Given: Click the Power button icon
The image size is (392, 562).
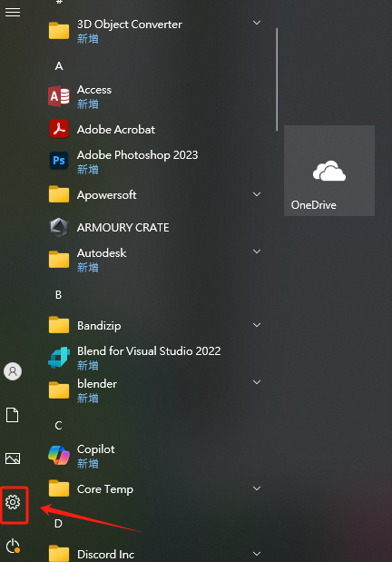Looking at the screenshot, I should pos(13,546).
